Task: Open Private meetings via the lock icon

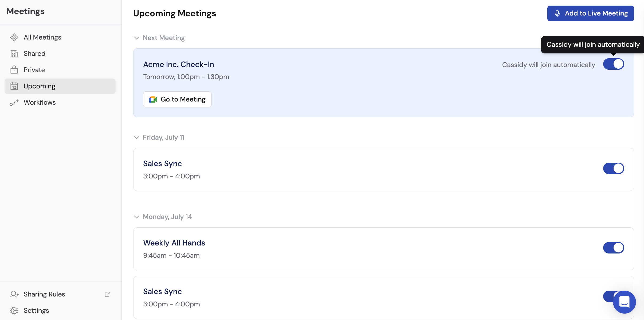Action: point(15,70)
